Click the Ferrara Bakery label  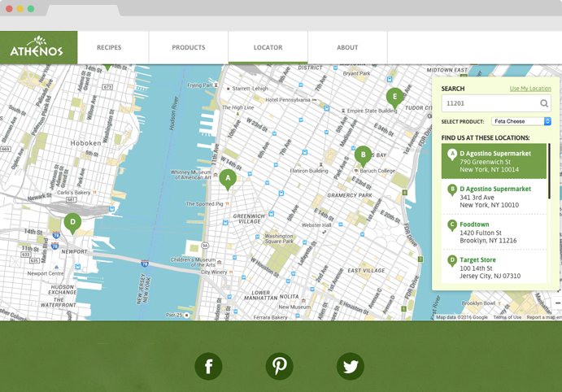point(270,317)
